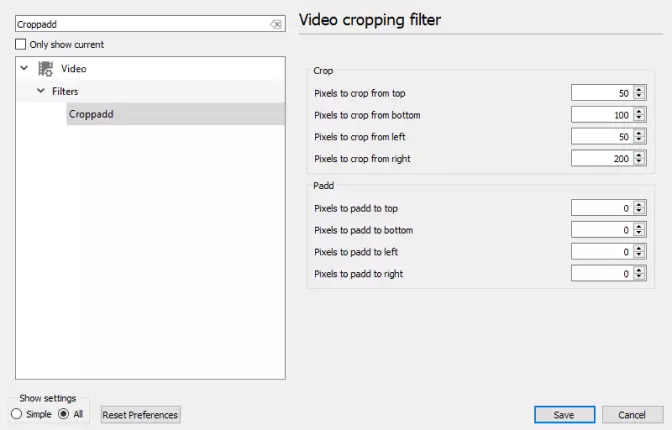Image resolution: width=672 pixels, height=430 pixels.
Task: Decrease Pixels to padd to left
Action: coord(639,255)
